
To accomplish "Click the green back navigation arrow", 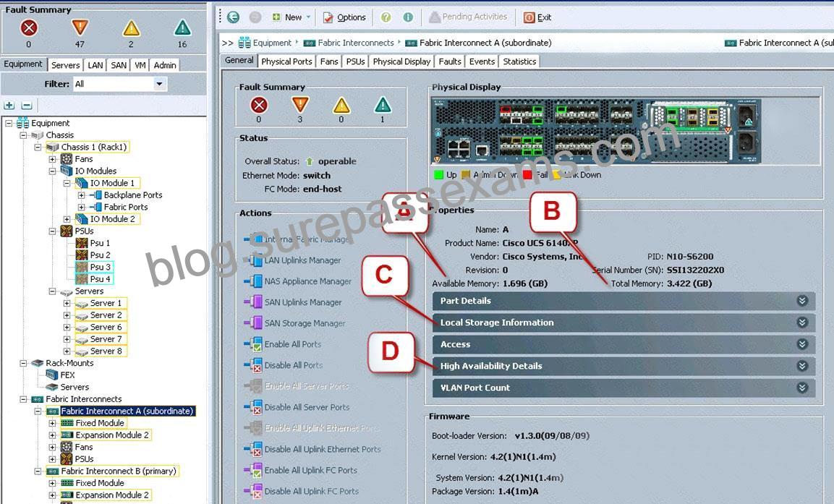I will [233, 17].
